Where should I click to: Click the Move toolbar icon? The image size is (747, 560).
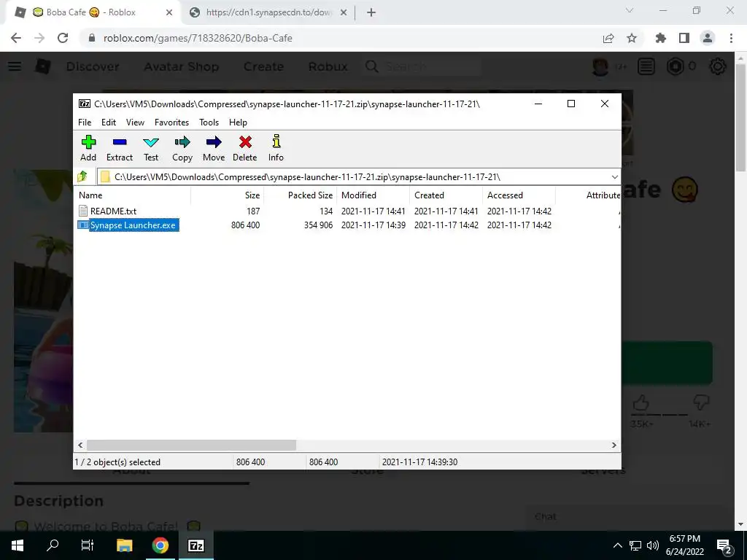[214, 142]
